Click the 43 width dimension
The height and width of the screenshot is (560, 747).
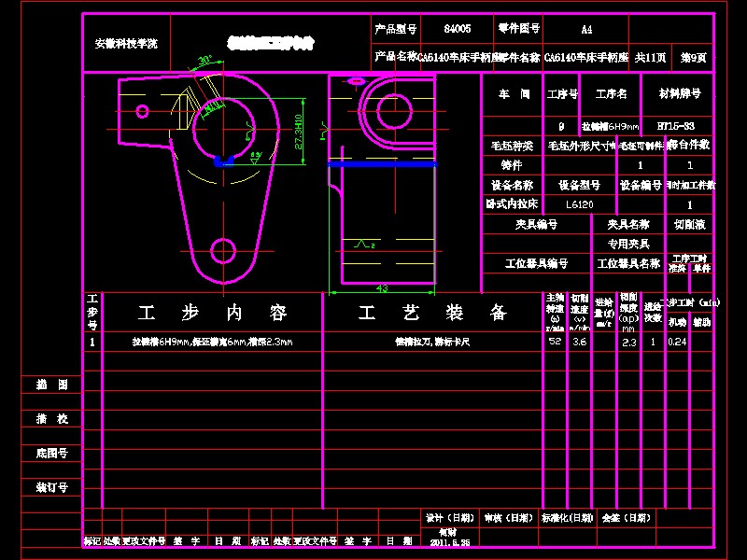tap(382, 288)
